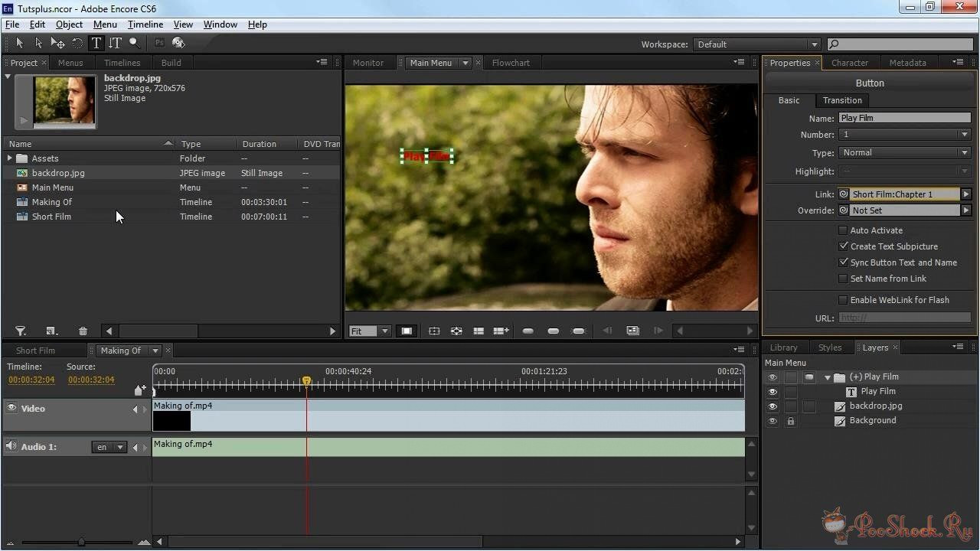Open the Timeline menu in menu bar
The width and height of the screenshot is (980, 551).
click(145, 24)
